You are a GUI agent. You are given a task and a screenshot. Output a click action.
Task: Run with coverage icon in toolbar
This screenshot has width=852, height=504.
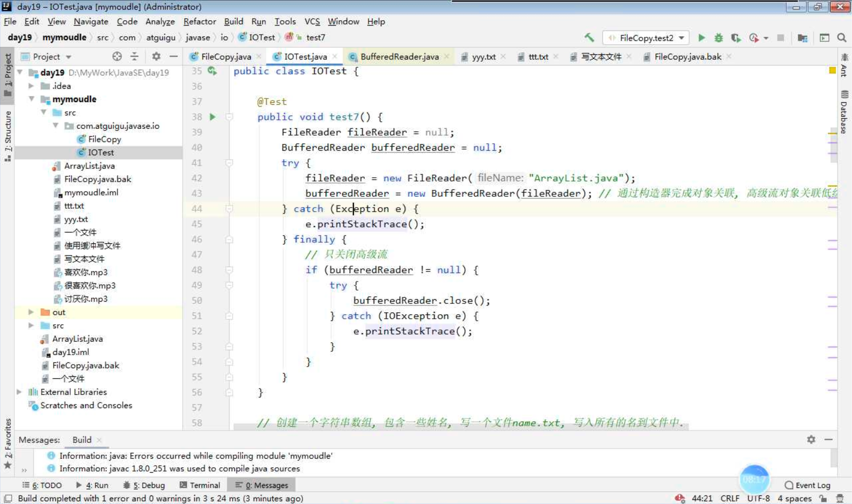coord(736,38)
